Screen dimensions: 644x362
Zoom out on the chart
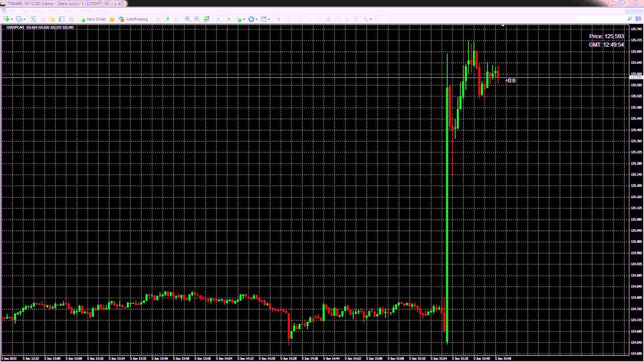pyautogui.click(x=197, y=19)
